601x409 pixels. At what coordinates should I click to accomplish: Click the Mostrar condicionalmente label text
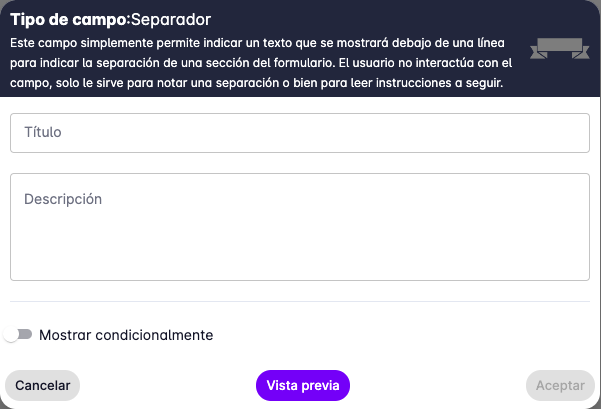point(126,335)
